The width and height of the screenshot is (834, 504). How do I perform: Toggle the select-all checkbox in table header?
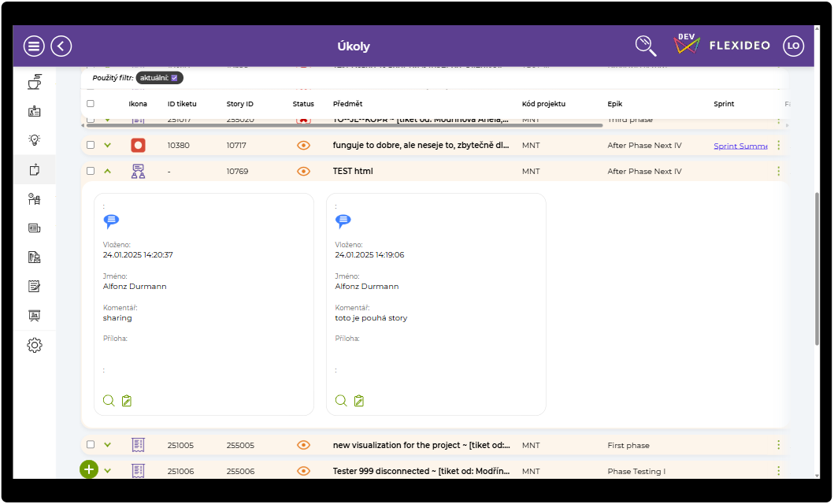tap(91, 104)
